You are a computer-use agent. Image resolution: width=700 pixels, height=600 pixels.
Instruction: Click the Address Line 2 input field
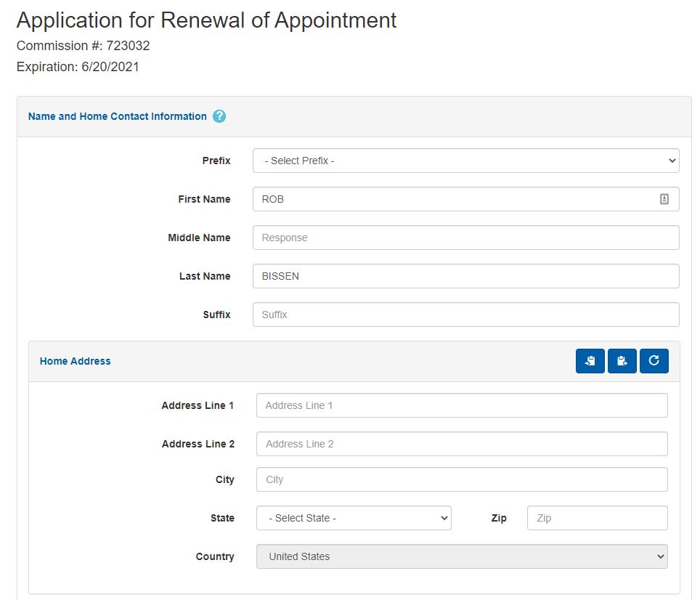[462, 444]
